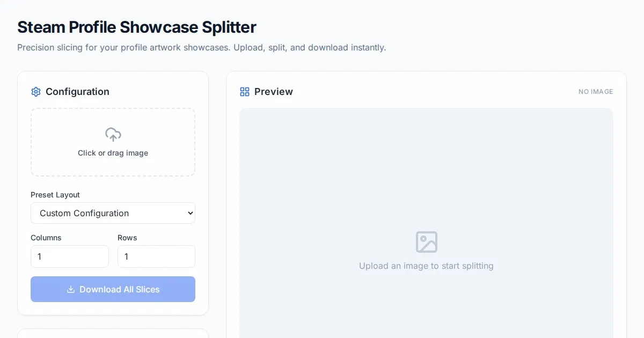Click the Configuration panel heading
Image resolution: width=644 pixels, height=338 pixels.
coord(77,92)
